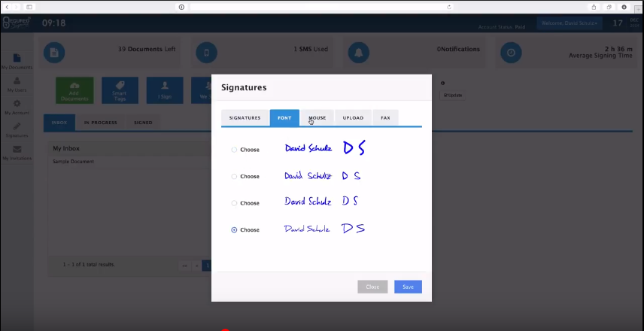The height and width of the screenshot is (331, 644).
Task: Close the Signatures dialog
Action: 372,287
